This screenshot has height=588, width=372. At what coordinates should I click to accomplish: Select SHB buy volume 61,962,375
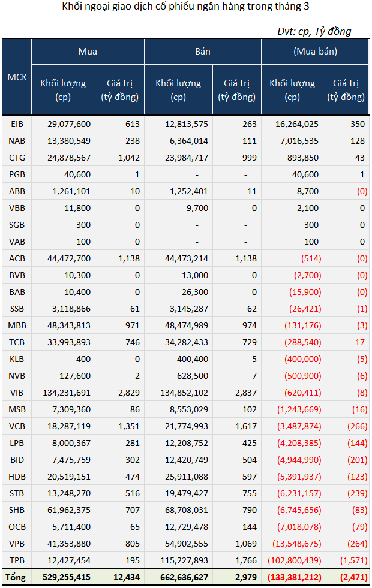coord(69,510)
